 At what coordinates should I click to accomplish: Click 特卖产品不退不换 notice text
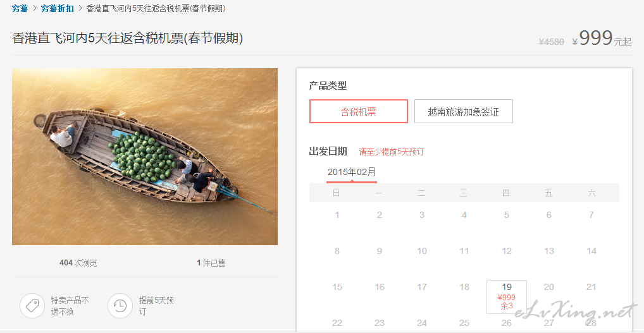coord(70,306)
